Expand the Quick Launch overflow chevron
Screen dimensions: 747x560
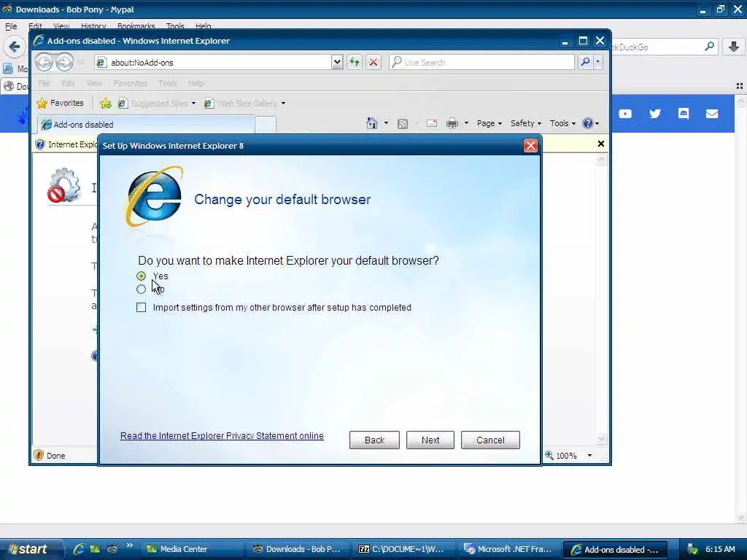[129, 545]
